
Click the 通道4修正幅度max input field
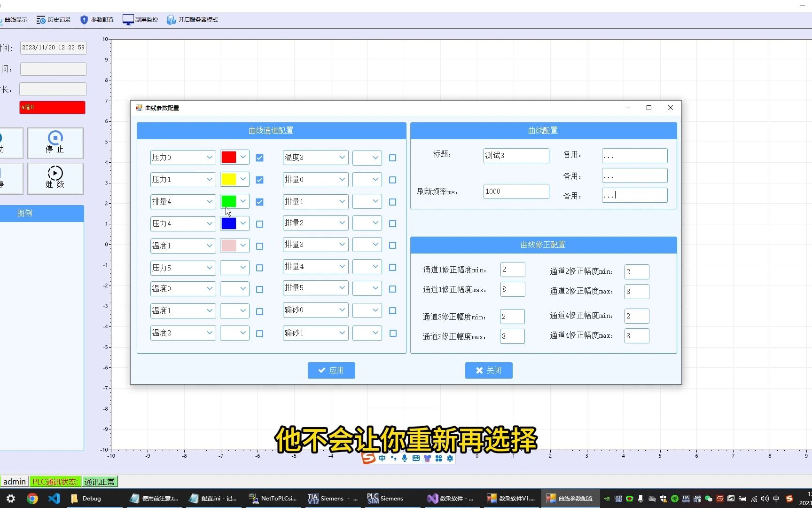[x=637, y=336]
